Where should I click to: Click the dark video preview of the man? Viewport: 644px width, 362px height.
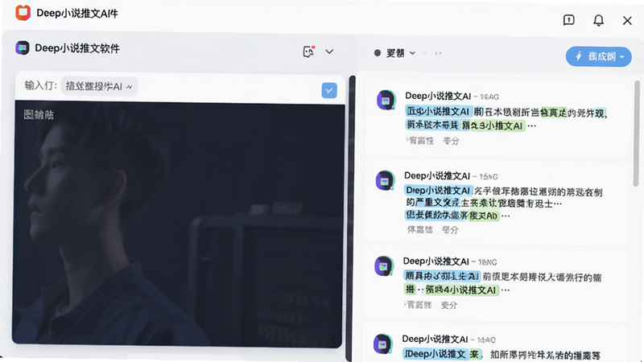pyautogui.click(x=177, y=224)
